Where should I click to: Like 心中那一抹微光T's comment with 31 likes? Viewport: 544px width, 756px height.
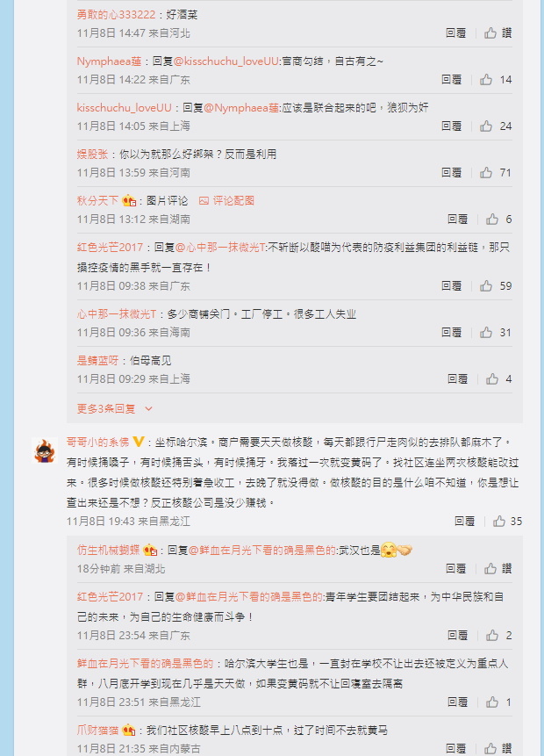point(496,332)
